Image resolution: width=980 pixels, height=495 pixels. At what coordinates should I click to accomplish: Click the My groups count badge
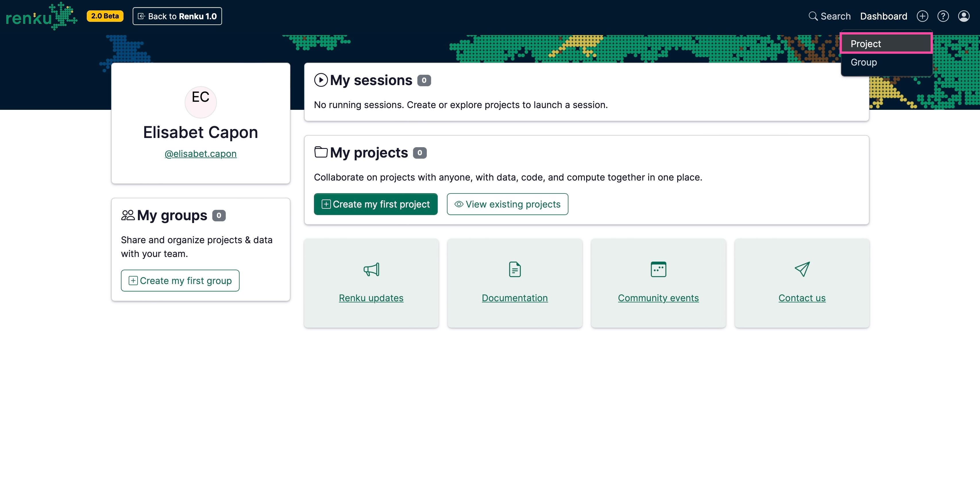(219, 216)
